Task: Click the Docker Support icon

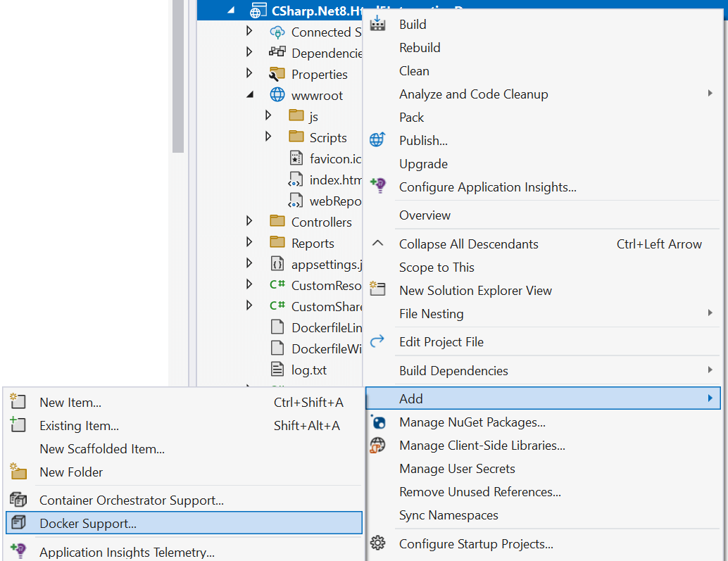Action: (x=18, y=522)
